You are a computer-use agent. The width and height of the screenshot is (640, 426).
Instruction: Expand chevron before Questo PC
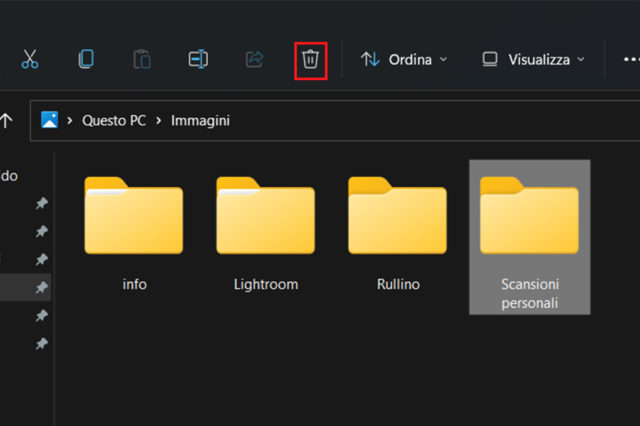coord(70,120)
